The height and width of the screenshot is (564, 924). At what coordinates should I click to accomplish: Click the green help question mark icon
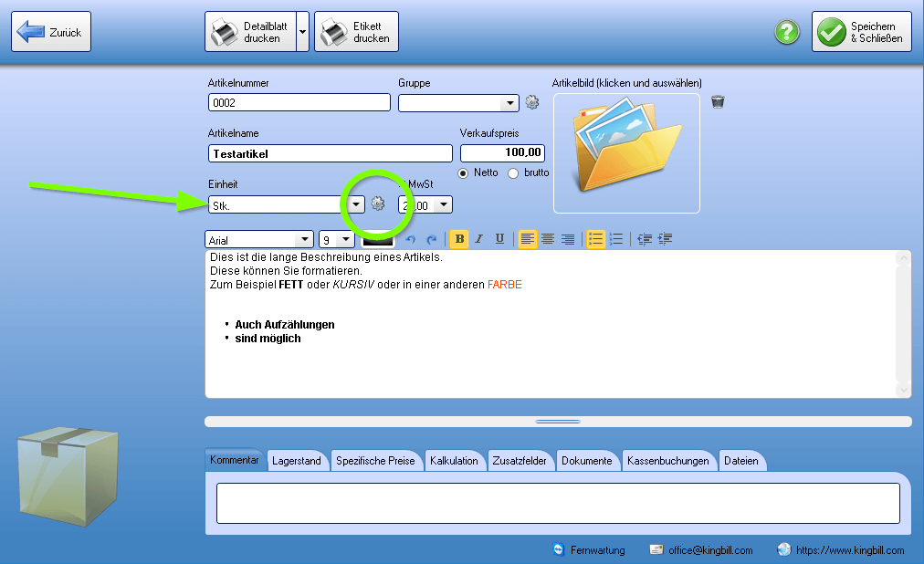pos(787,32)
